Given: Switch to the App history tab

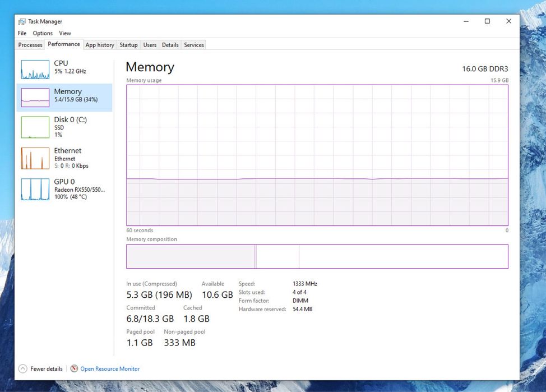Looking at the screenshot, I should (100, 45).
